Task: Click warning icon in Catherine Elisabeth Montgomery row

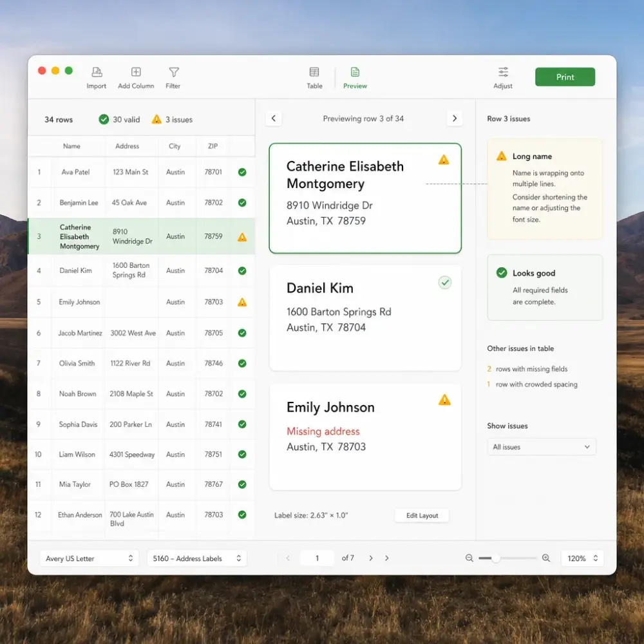Action: [242, 237]
